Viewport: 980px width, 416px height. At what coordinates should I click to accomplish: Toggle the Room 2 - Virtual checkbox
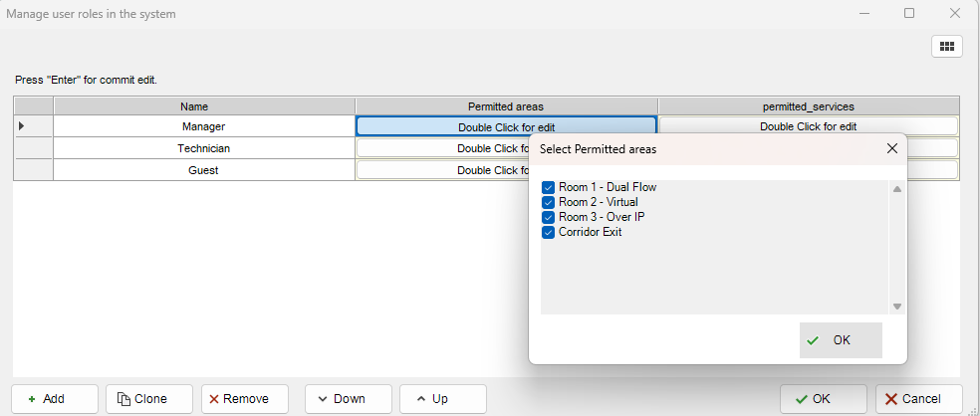tap(548, 203)
